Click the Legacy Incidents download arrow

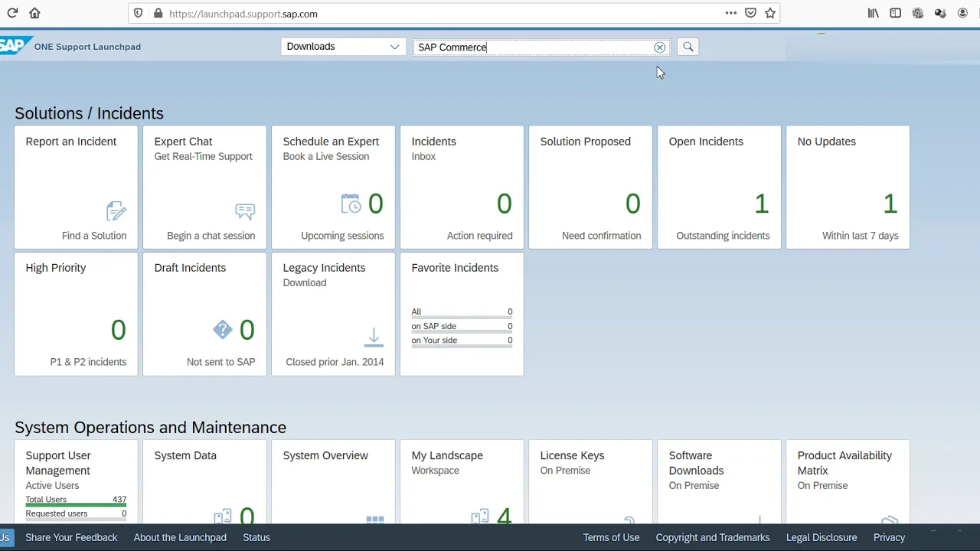(374, 337)
